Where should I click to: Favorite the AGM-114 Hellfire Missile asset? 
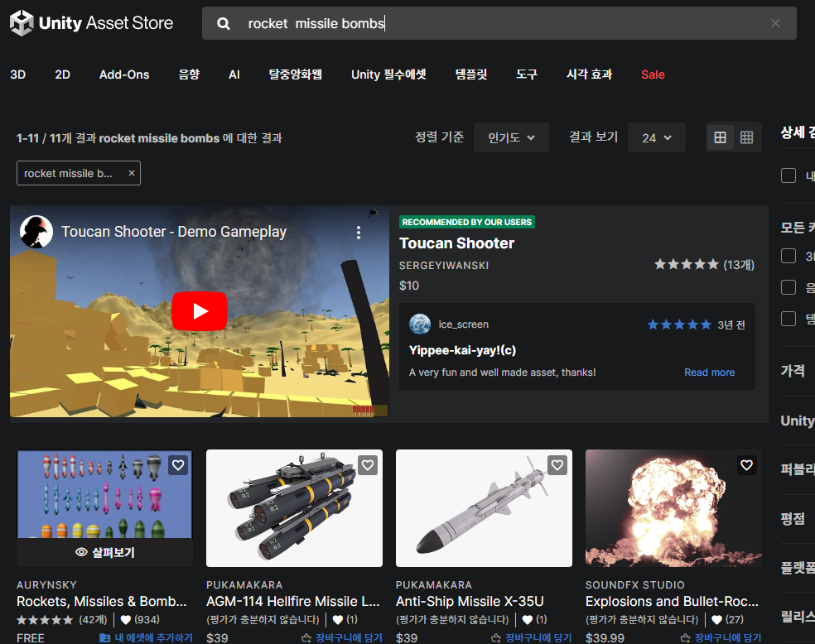tap(368, 465)
